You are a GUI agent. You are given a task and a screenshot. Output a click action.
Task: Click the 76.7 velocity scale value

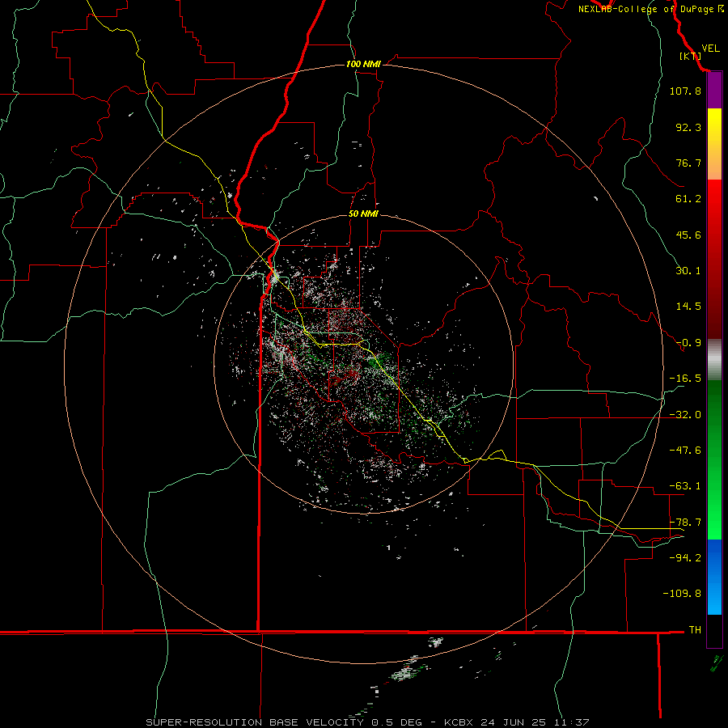pyautogui.click(x=688, y=163)
